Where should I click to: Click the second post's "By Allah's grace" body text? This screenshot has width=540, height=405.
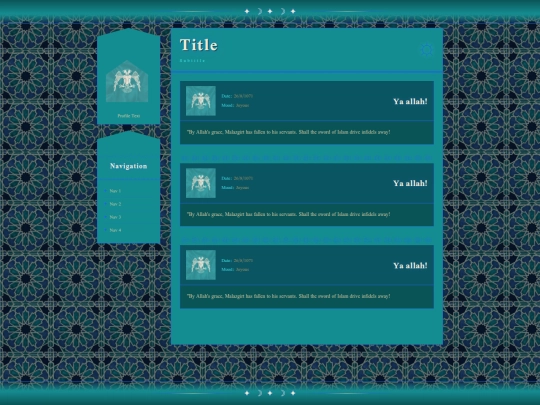coord(289,214)
